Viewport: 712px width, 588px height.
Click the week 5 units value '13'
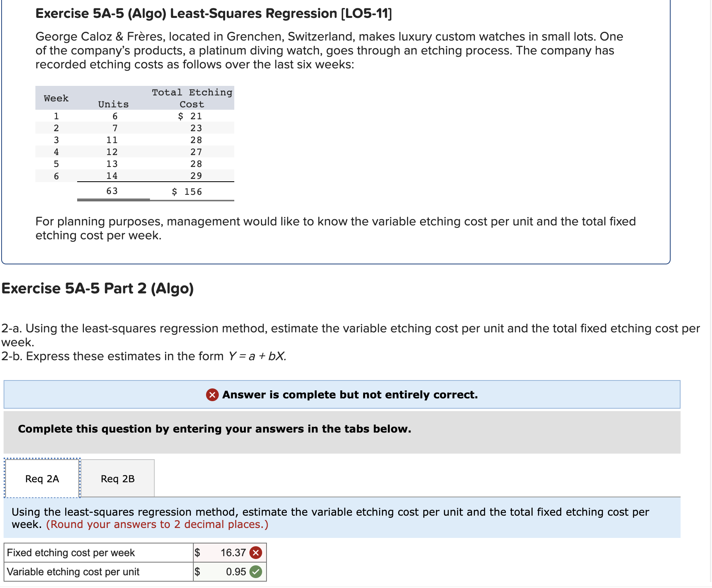click(112, 164)
